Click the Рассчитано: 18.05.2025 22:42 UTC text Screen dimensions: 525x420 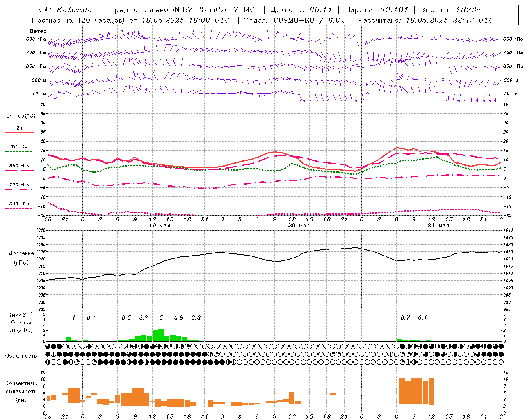[x=426, y=20]
